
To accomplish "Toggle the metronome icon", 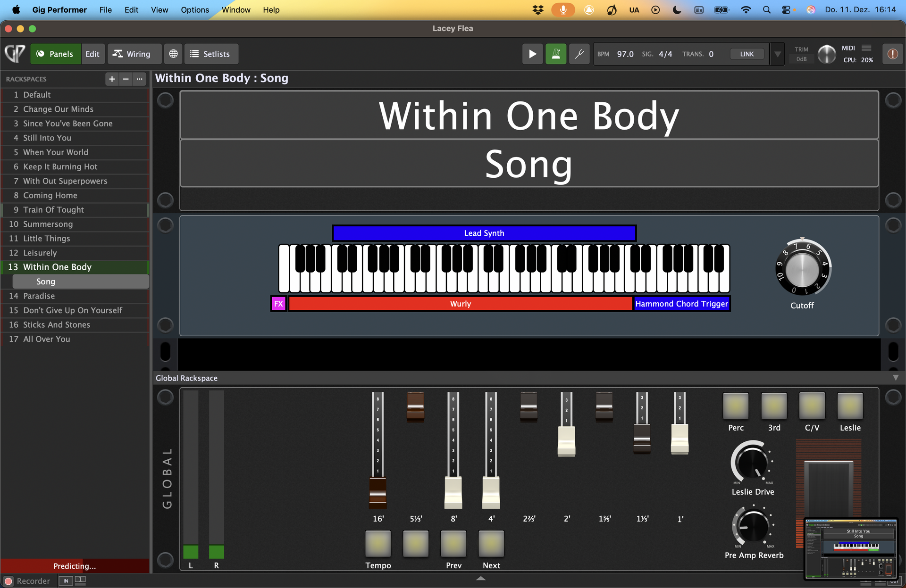I will (x=556, y=54).
